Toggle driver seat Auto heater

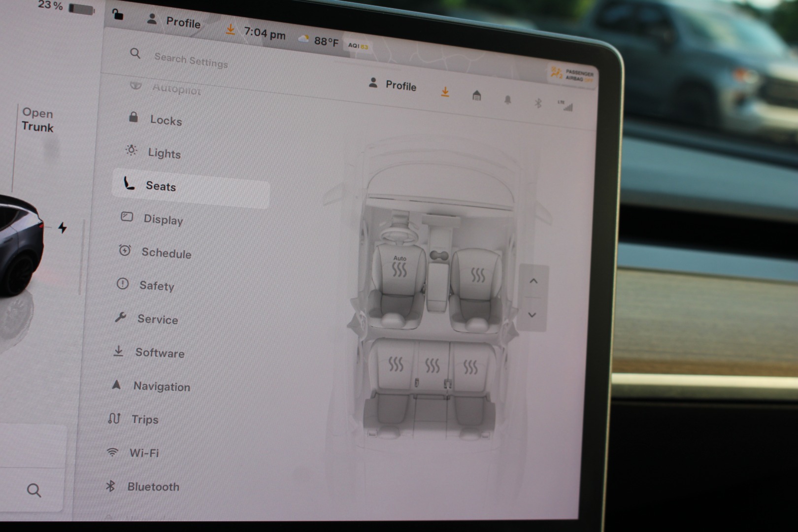(x=399, y=266)
